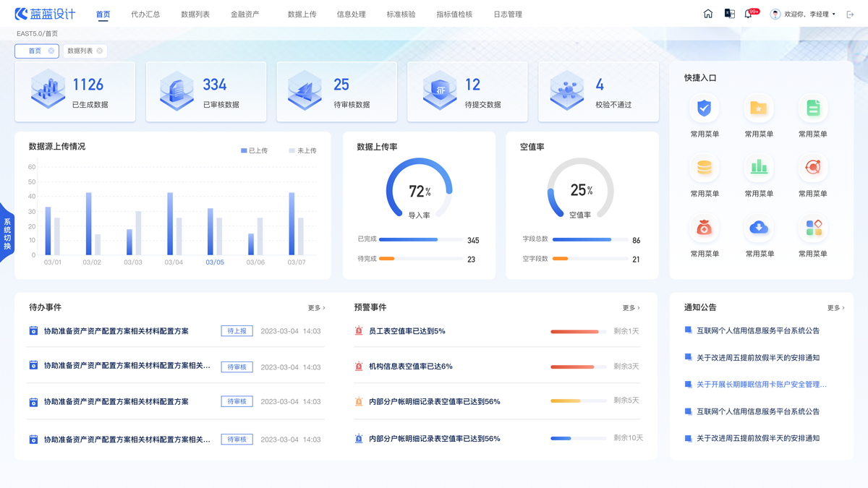Switch to the 数据列表 page tab
The height and width of the screenshot is (488, 868).
coord(80,51)
